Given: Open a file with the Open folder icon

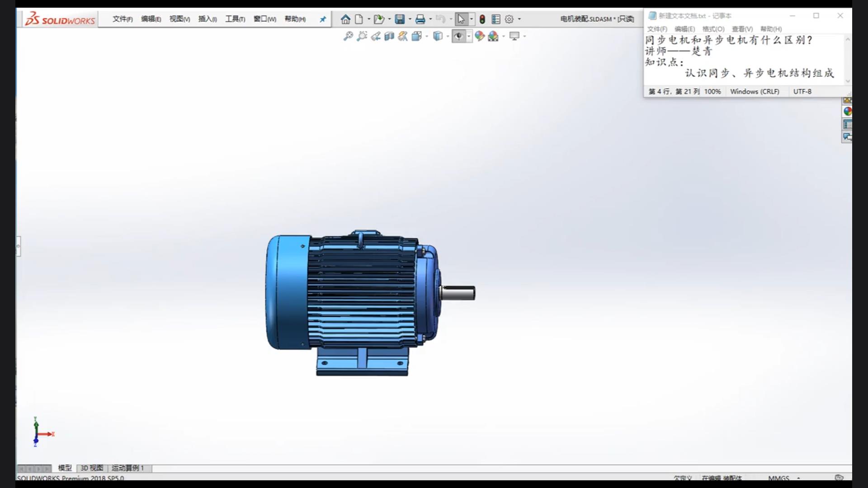Looking at the screenshot, I should click(379, 19).
